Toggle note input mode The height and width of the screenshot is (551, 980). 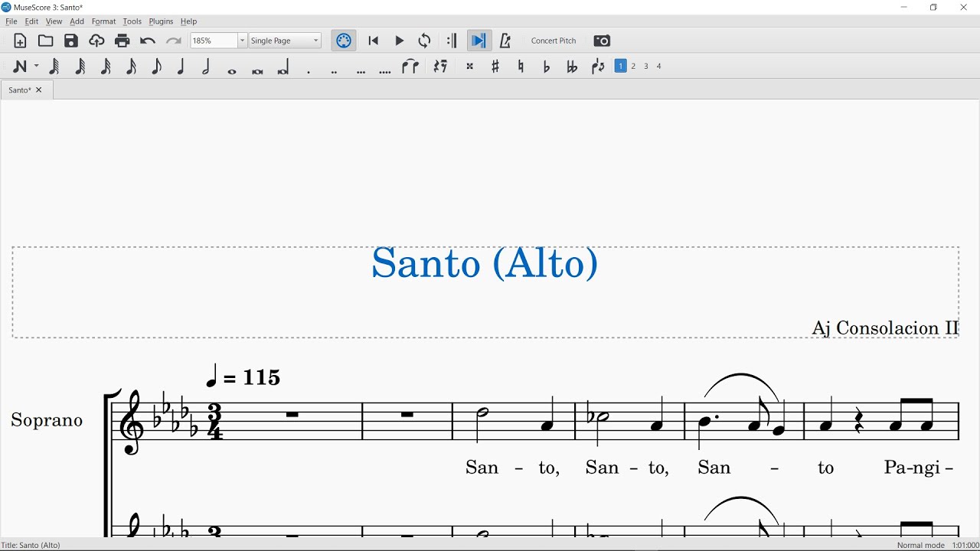click(x=21, y=67)
